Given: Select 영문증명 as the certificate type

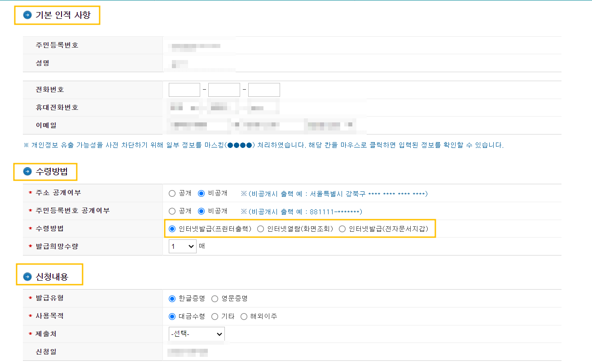Looking at the screenshot, I should tap(215, 298).
